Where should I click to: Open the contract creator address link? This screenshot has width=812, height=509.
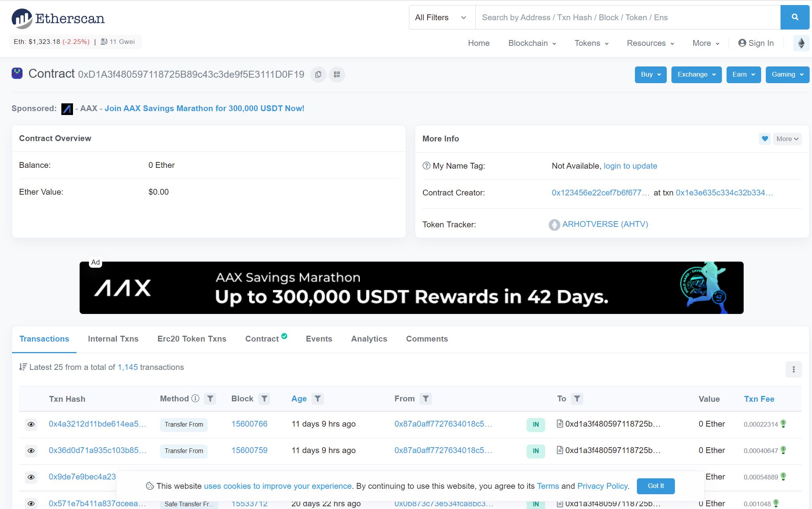click(600, 193)
